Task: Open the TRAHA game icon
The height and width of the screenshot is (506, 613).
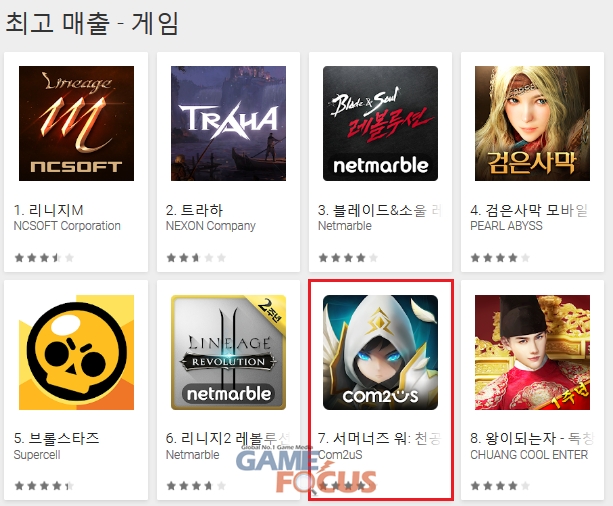Action: click(x=228, y=124)
